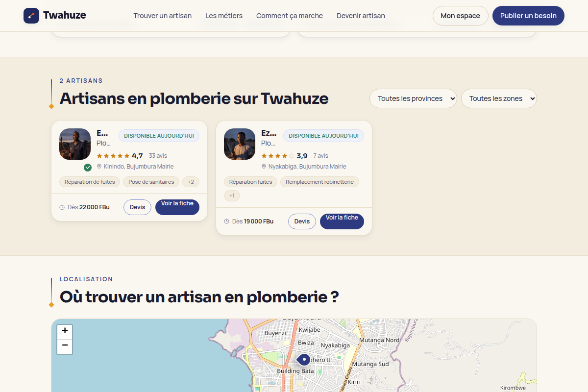
Task: Request Devis from 22 000 FBu artisan
Action: [x=137, y=207]
